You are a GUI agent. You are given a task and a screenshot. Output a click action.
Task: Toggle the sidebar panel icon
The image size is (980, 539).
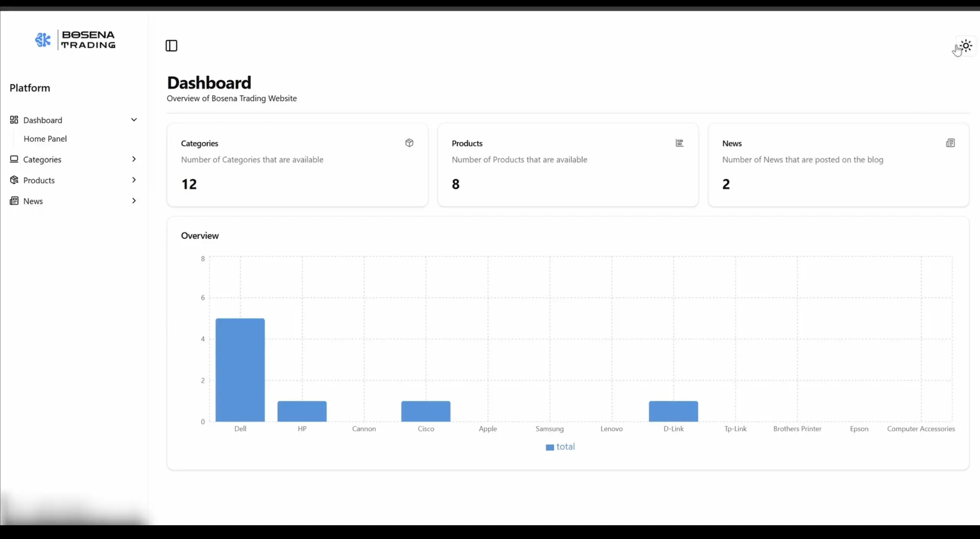click(171, 46)
